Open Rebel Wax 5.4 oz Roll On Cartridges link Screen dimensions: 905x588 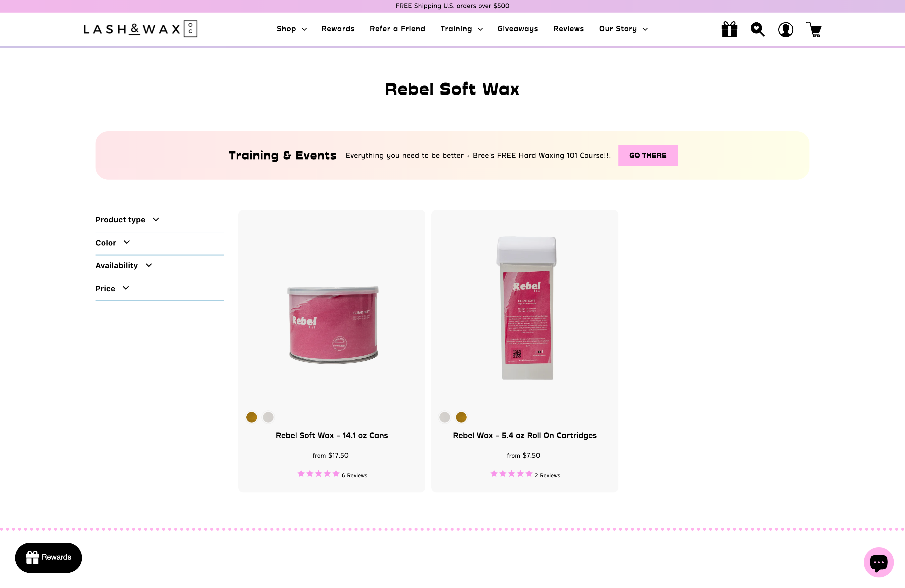(x=524, y=436)
